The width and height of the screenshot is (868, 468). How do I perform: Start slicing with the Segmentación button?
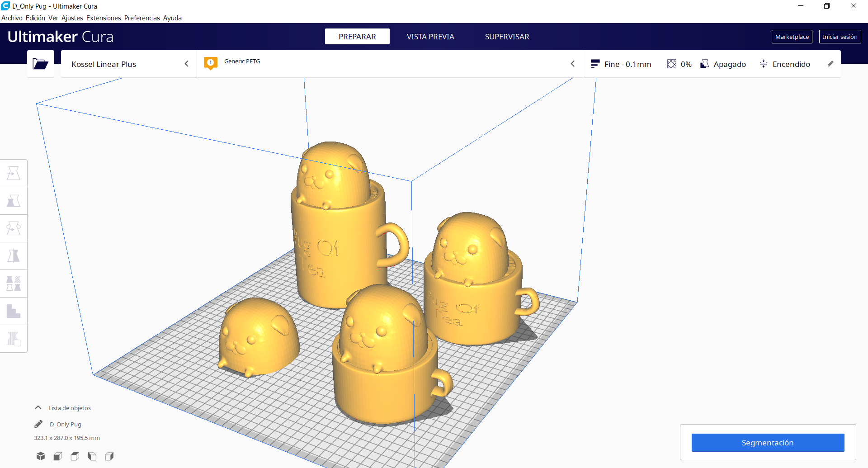click(x=768, y=443)
